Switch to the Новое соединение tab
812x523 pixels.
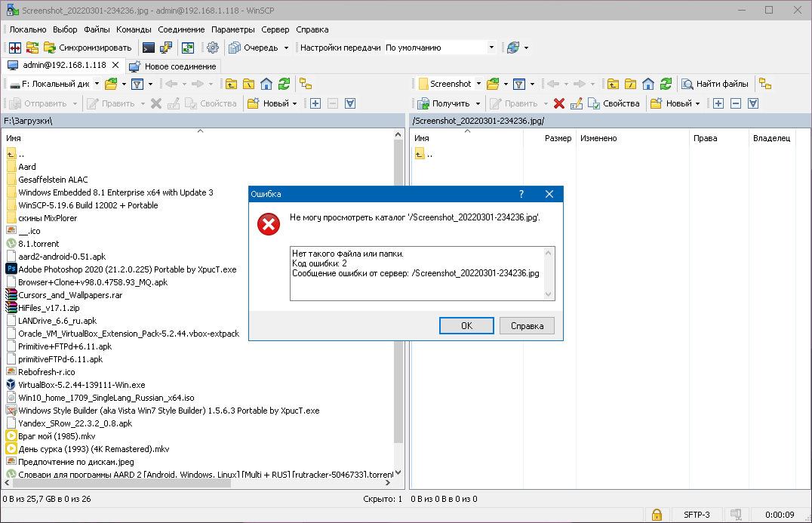[173, 66]
